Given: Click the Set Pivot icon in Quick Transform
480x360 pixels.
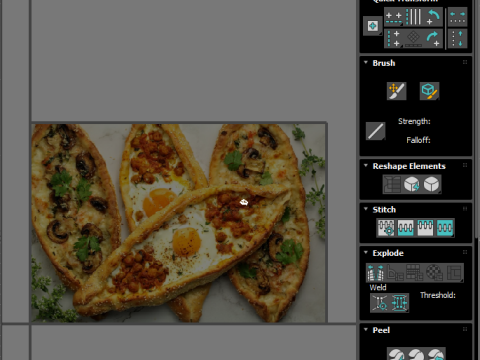Looking at the screenshot, I should 372,26.
